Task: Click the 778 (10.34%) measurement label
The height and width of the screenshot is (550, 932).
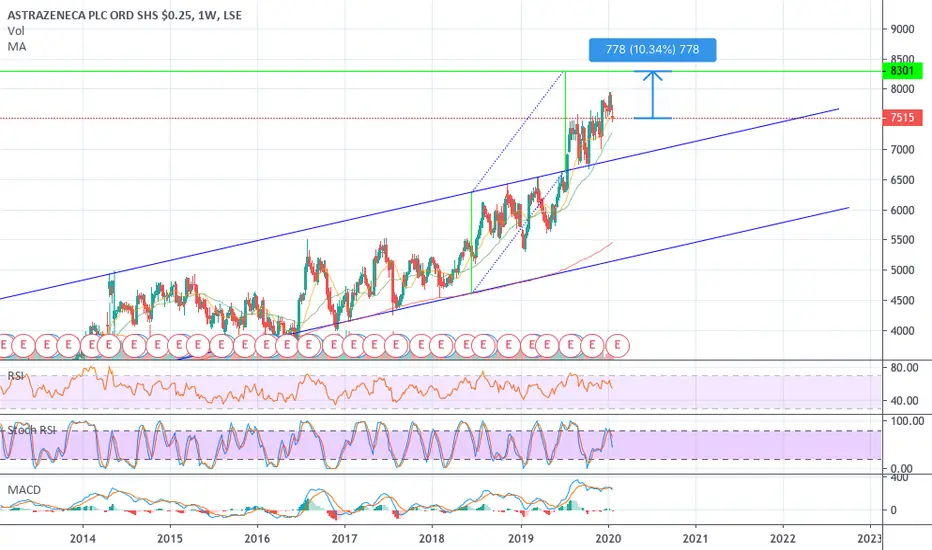Action: coord(653,49)
